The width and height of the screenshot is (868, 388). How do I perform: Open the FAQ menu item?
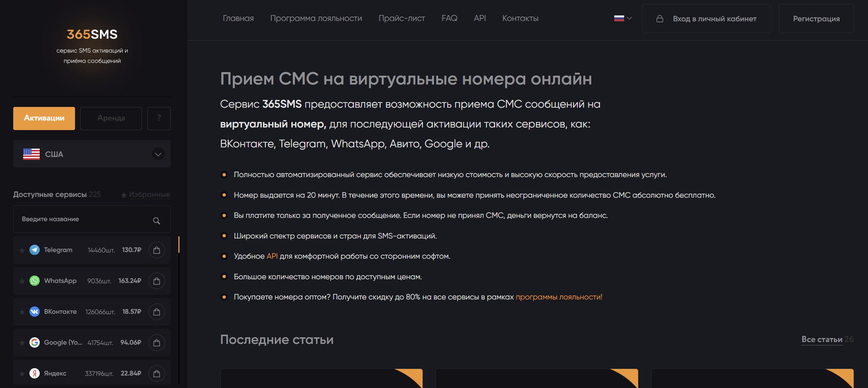pyautogui.click(x=449, y=18)
